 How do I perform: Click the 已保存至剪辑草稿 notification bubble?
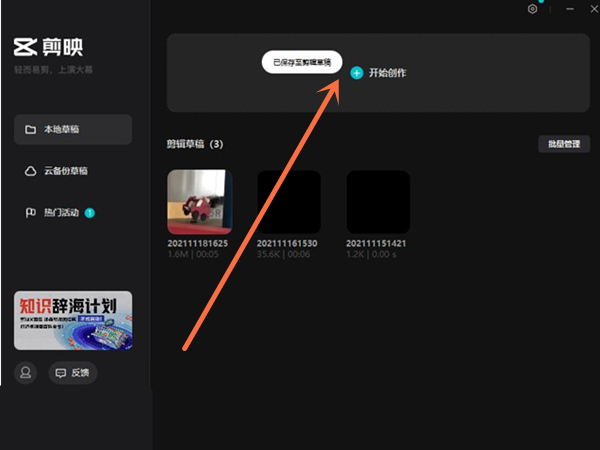[302, 62]
